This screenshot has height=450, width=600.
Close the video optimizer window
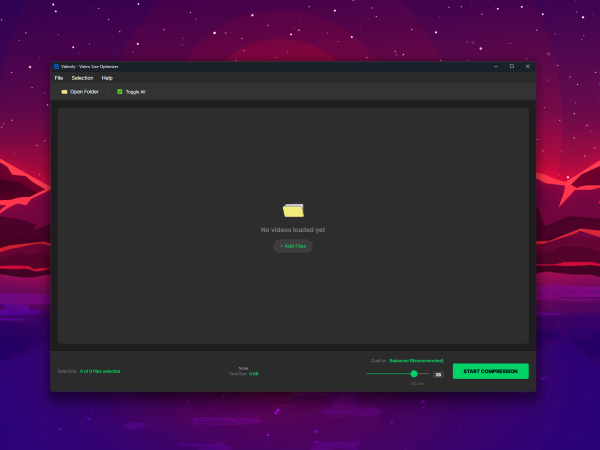528,67
